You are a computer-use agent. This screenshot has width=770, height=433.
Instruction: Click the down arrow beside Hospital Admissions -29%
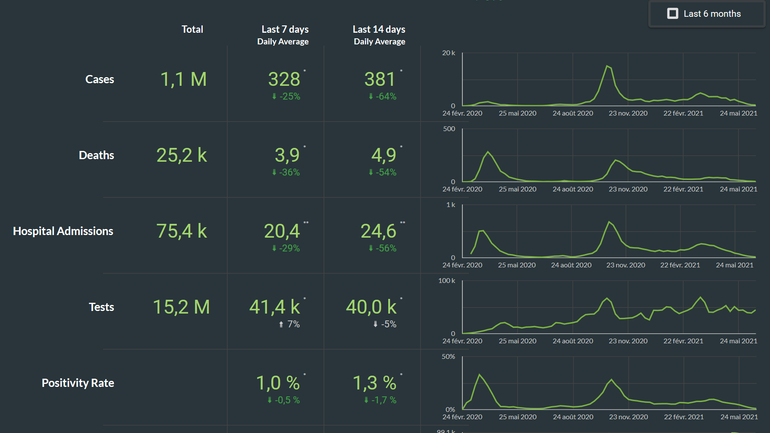point(274,248)
